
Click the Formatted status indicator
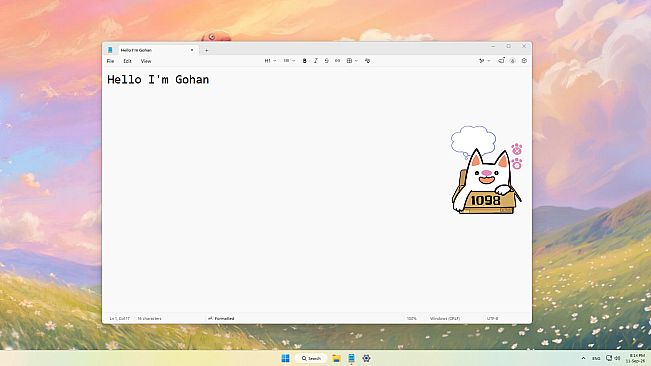(221, 318)
